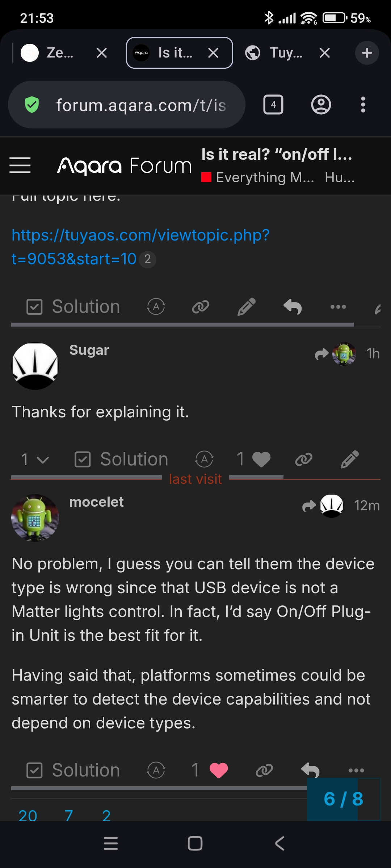Show more actions with the ellipsis icon
Screen dimensions: 391x868
click(x=338, y=306)
